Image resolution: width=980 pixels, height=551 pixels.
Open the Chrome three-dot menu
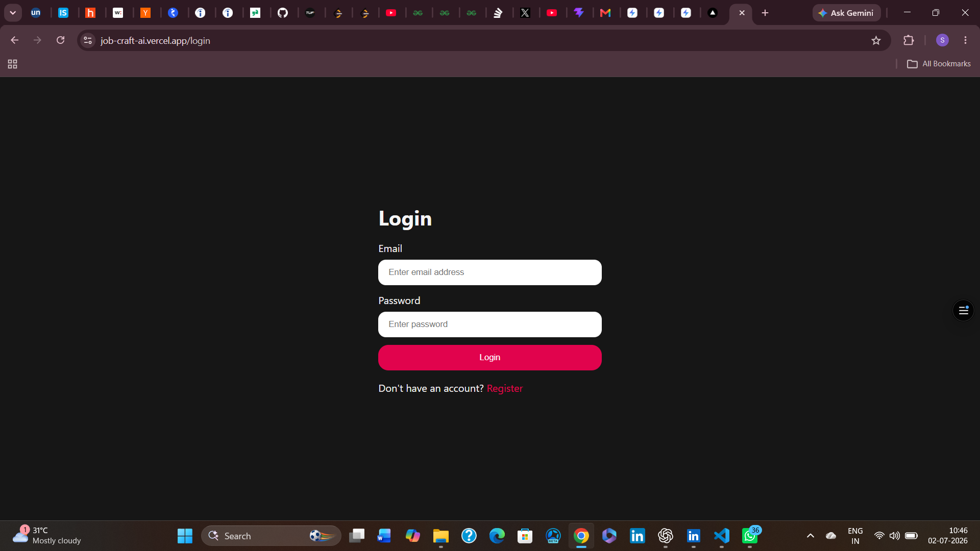(x=965, y=40)
